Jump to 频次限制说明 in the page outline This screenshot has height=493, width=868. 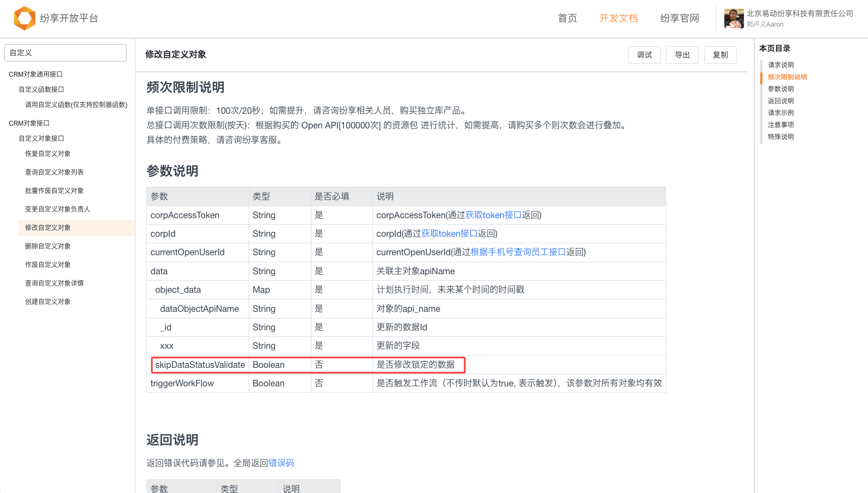(x=787, y=77)
